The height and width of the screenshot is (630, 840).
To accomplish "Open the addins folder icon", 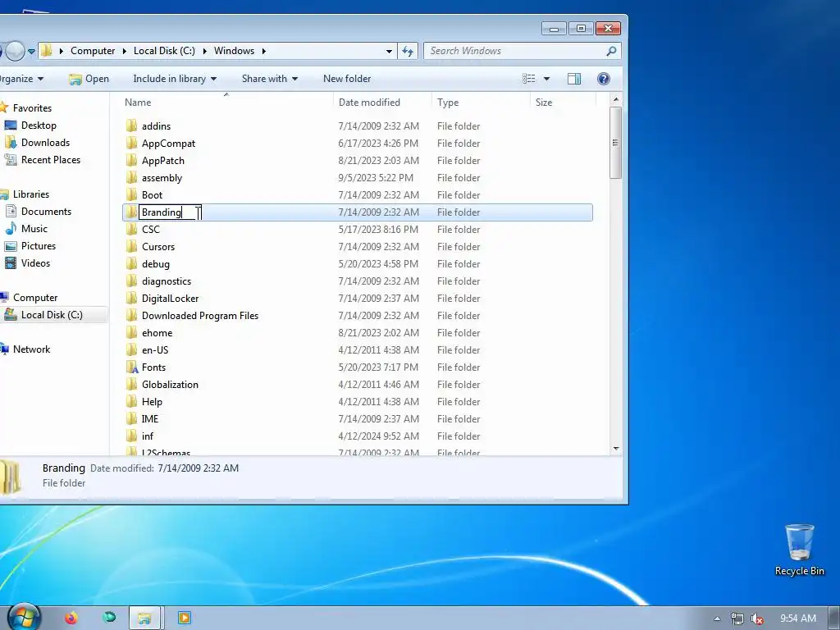I will tap(132, 126).
